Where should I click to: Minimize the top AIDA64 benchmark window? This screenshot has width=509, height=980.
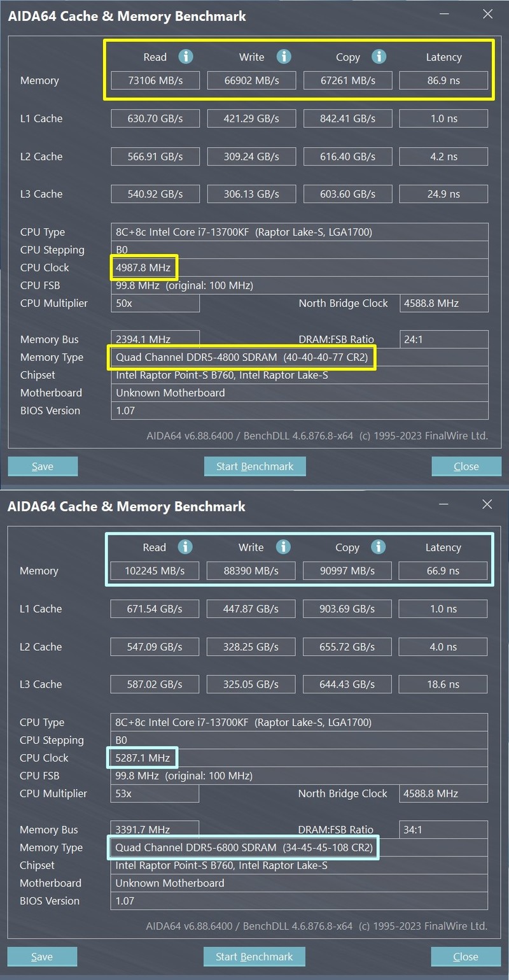tap(443, 13)
